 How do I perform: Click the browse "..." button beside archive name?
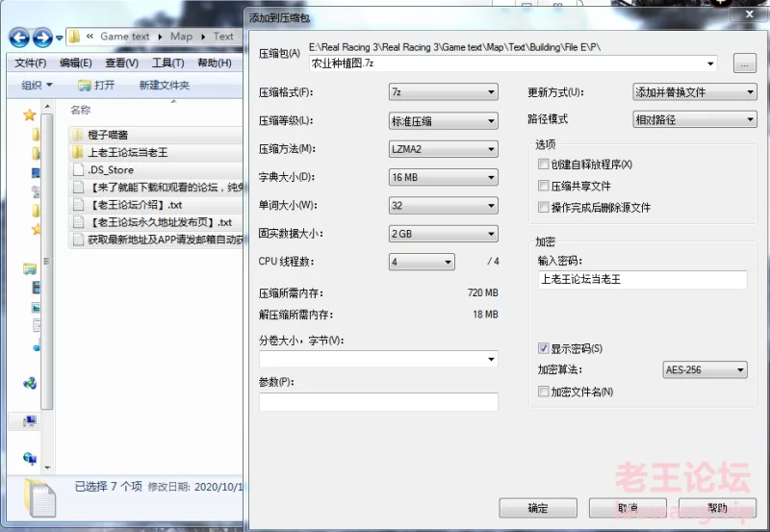[743, 64]
